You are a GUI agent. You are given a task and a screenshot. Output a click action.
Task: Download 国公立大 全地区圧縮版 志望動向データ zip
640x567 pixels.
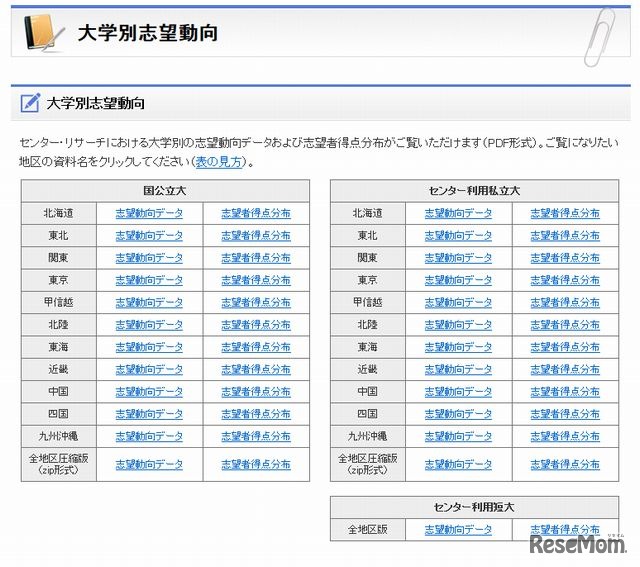pyautogui.click(x=149, y=465)
